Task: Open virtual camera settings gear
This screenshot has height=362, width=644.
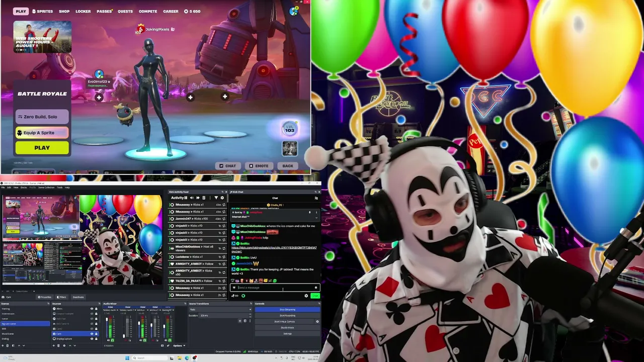Action: click(317, 321)
